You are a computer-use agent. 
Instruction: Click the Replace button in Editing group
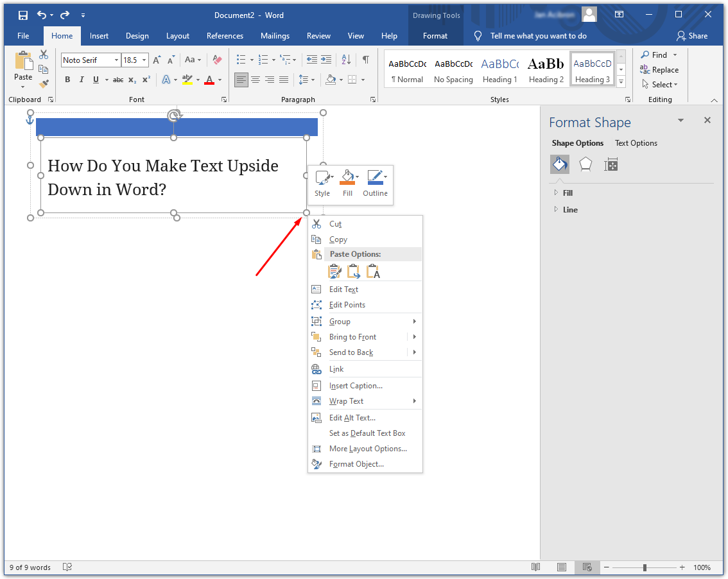pos(659,70)
